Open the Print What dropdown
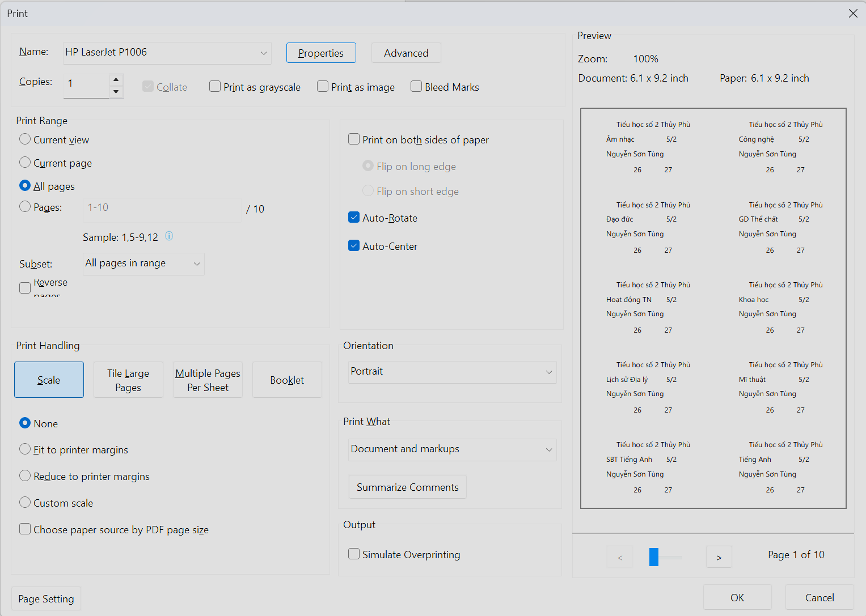 coord(452,449)
